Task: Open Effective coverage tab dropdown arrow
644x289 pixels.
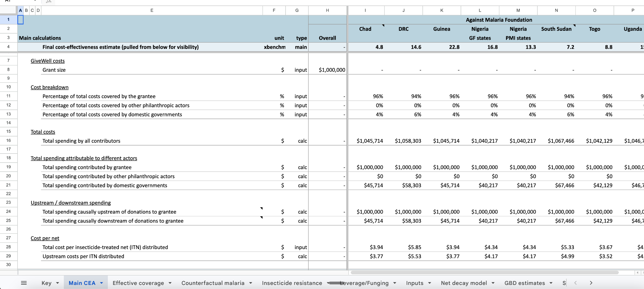Action: click(170, 283)
